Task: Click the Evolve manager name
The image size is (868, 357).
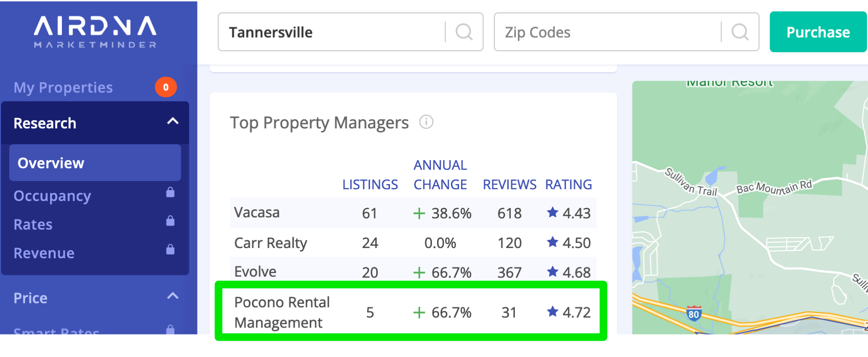Action: point(255,272)
